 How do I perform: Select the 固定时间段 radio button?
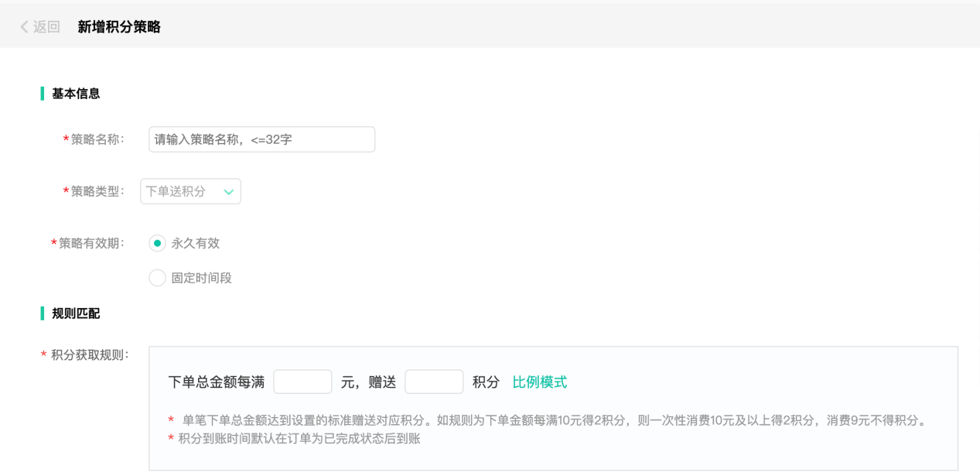157,278
